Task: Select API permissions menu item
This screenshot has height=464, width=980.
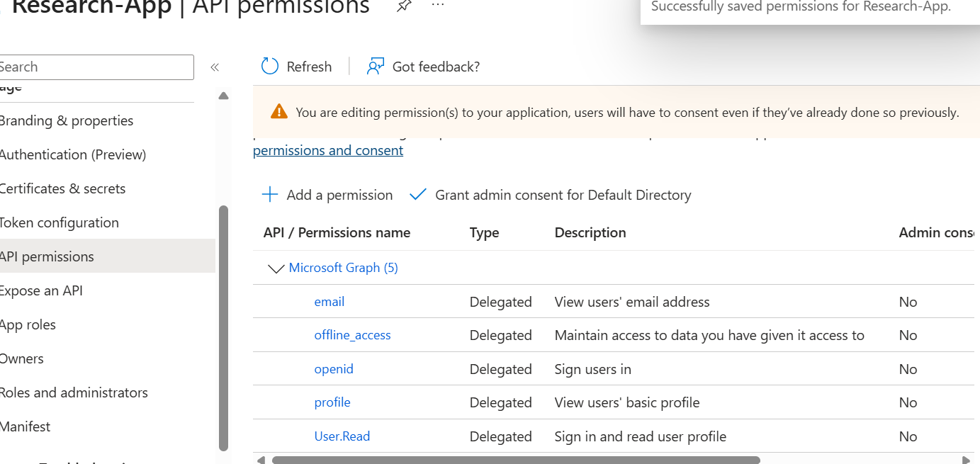Action: coord(108,256)
